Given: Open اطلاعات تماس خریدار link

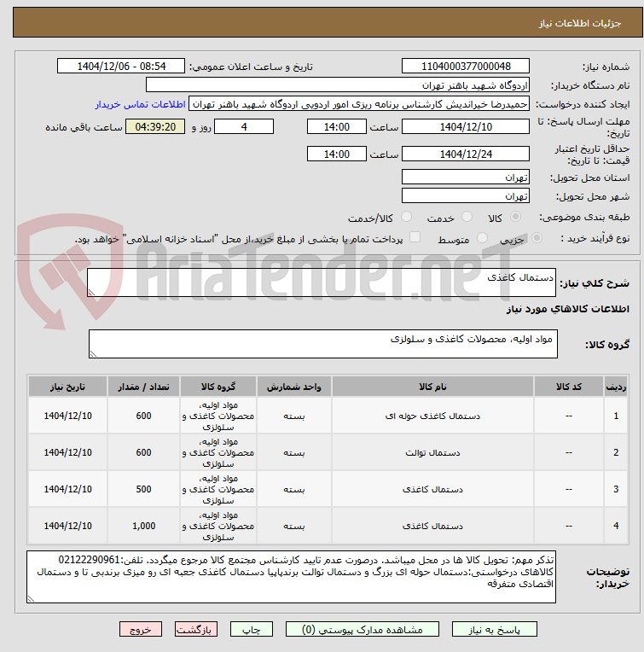Looking at the screenshot, I should click(x=140, y=104).
